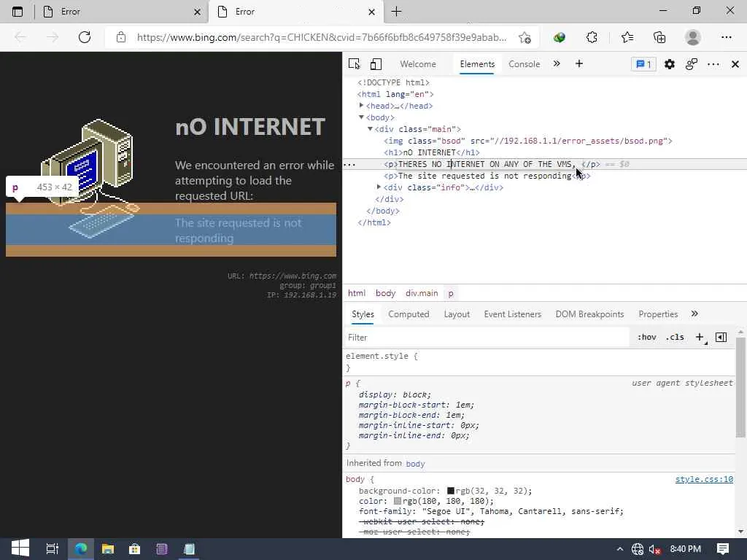Open File Explorer from the taskbar
Viewport: 747px width, 560px height.
click(x=108, y=549)
